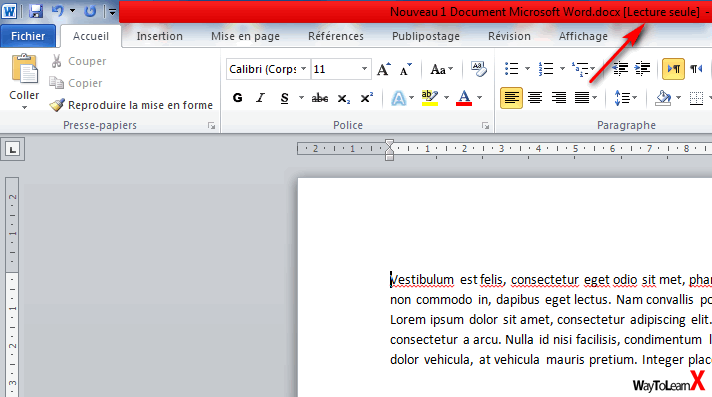Image resolution: width=712 pixels, height=397 pixels.
Task: Customize the Quick Access Toolbar dropdown
Action: pos(112,12)
